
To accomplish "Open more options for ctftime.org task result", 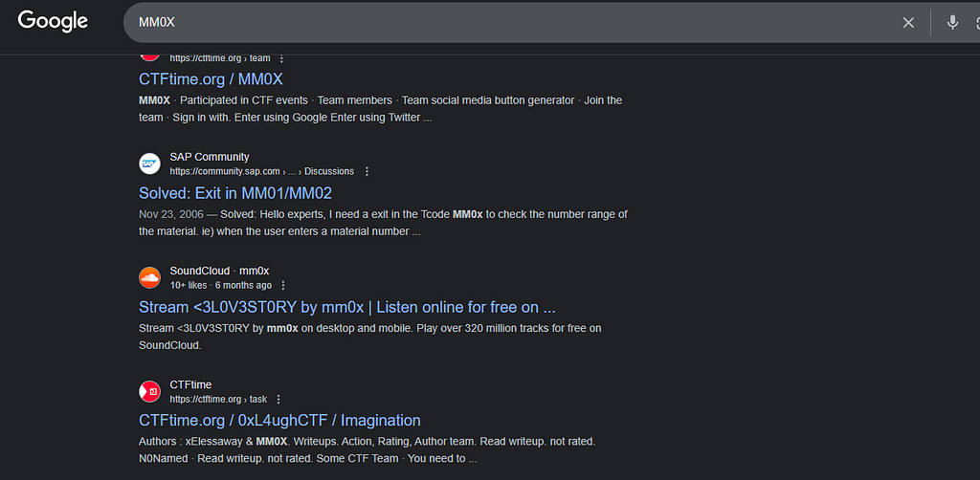I will pyautogui.click(x=278, y=400).
